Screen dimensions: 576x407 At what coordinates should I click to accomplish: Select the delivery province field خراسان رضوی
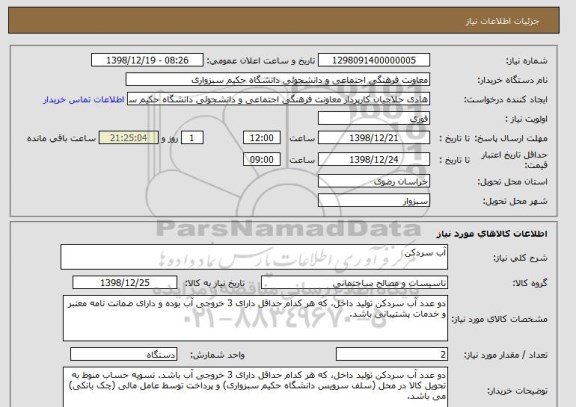click(374, 181)
